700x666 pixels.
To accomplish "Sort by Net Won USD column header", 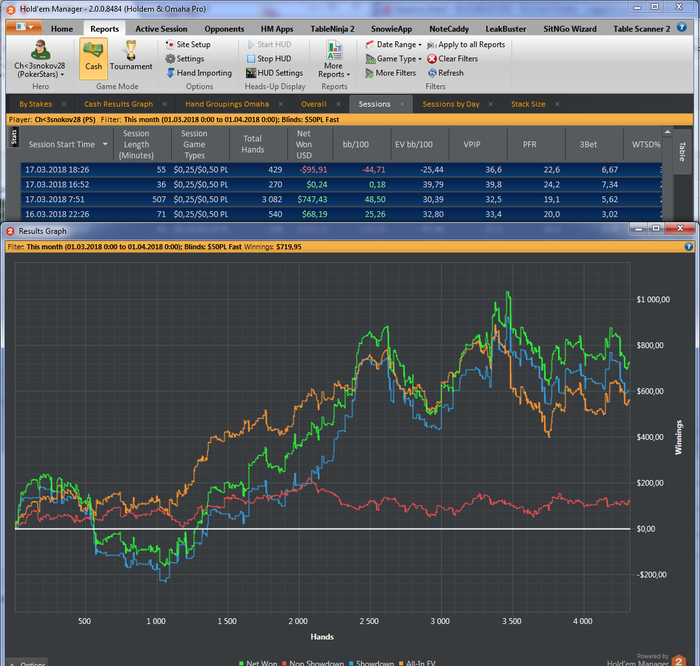I will point(310,144).
